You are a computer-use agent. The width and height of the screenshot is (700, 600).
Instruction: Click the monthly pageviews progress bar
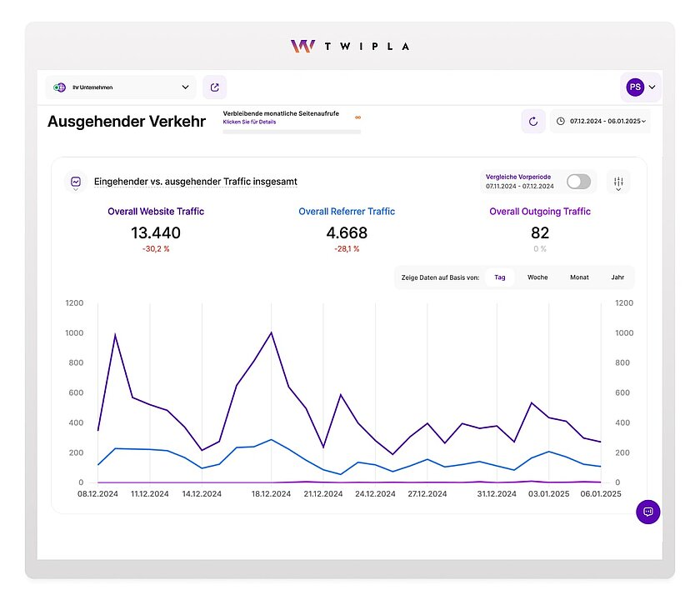292,133
